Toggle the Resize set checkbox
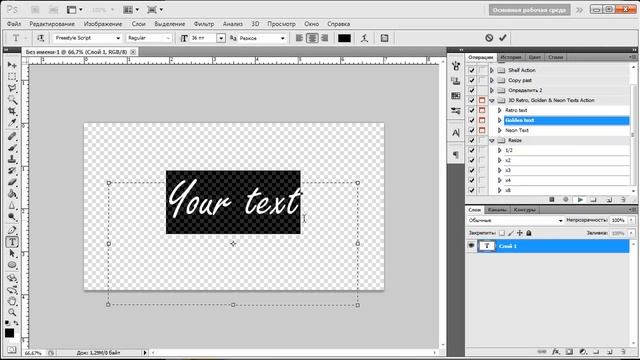Image resolution: width=640 pixels, height=360 pixels. [x=472, y=140]
